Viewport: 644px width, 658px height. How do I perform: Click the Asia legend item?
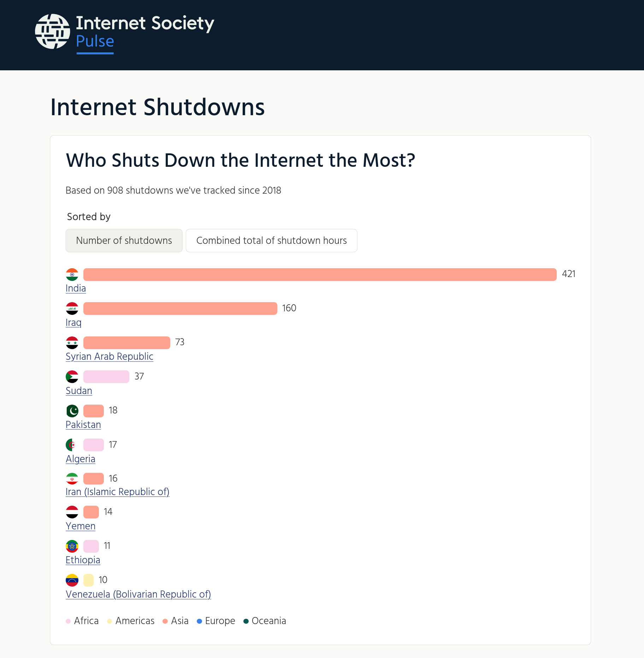176,621
